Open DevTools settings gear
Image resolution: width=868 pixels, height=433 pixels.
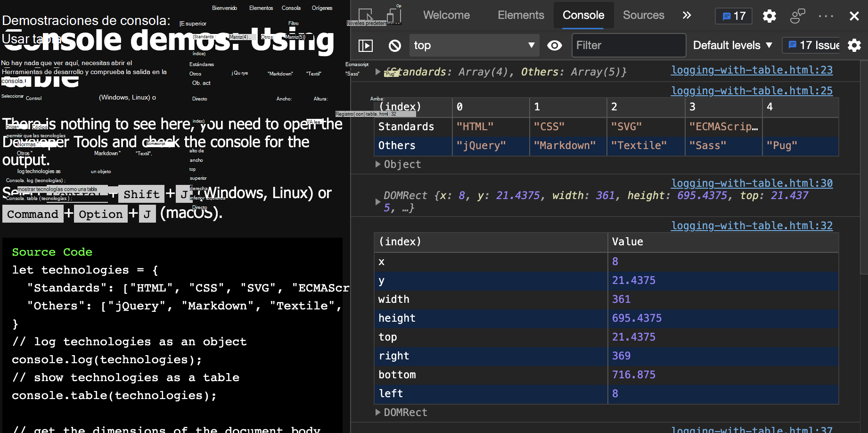click(x=769, y=16)
